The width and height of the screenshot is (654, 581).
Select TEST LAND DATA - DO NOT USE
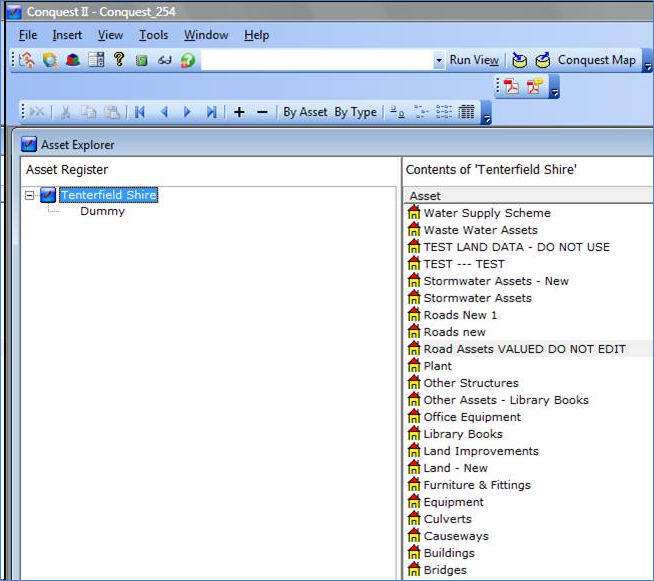[516, 247]
